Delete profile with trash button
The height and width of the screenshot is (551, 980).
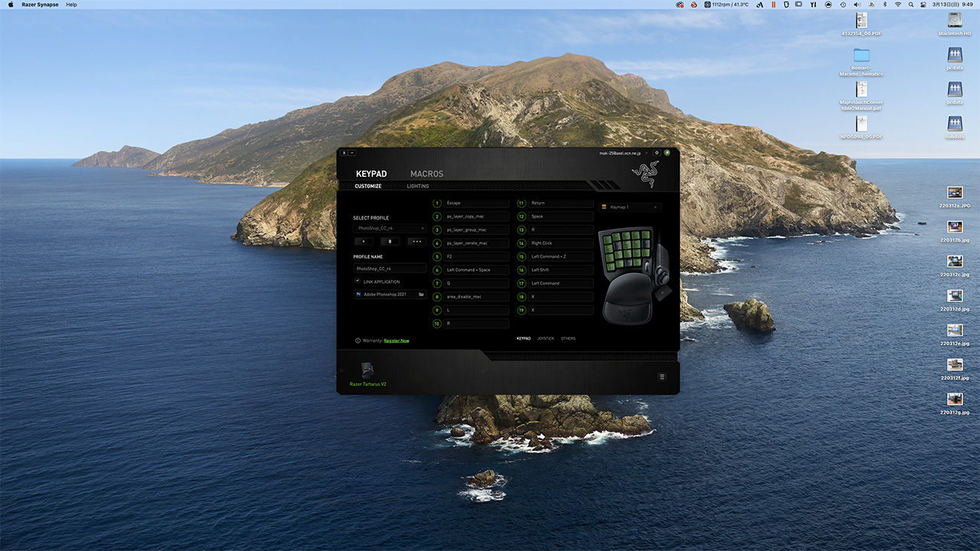[390, 241]
